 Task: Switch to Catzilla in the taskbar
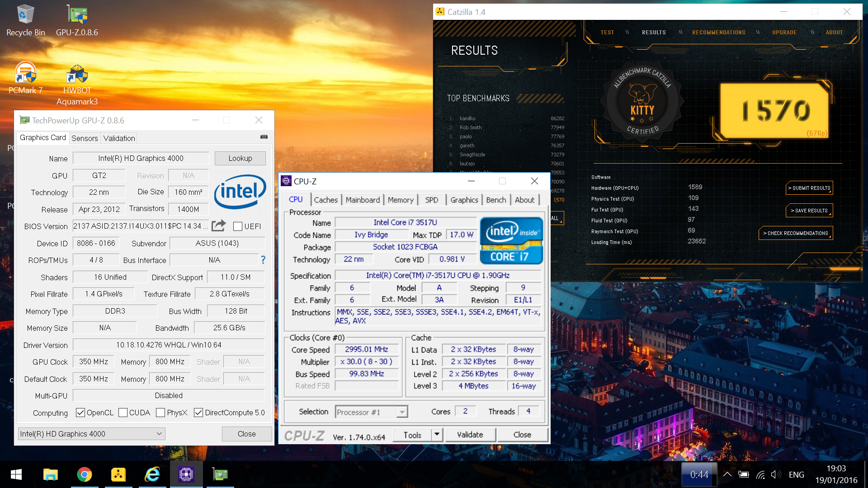(118, 474)
